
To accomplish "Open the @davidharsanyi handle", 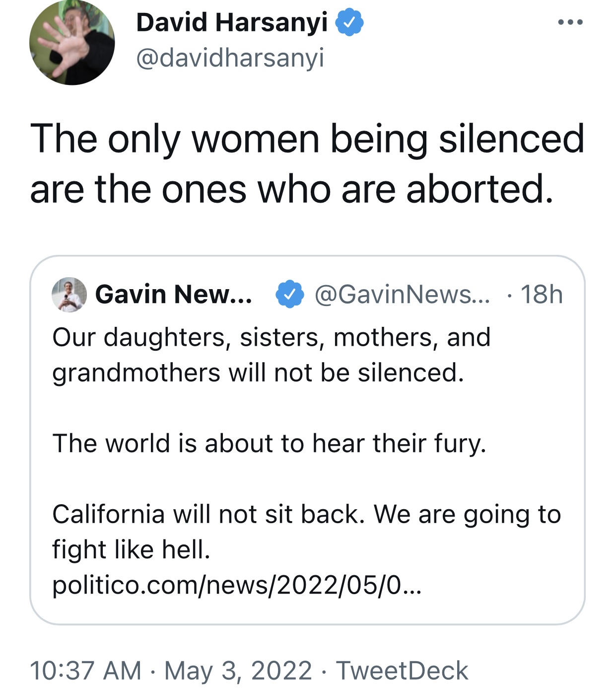I will coord(230,58).
